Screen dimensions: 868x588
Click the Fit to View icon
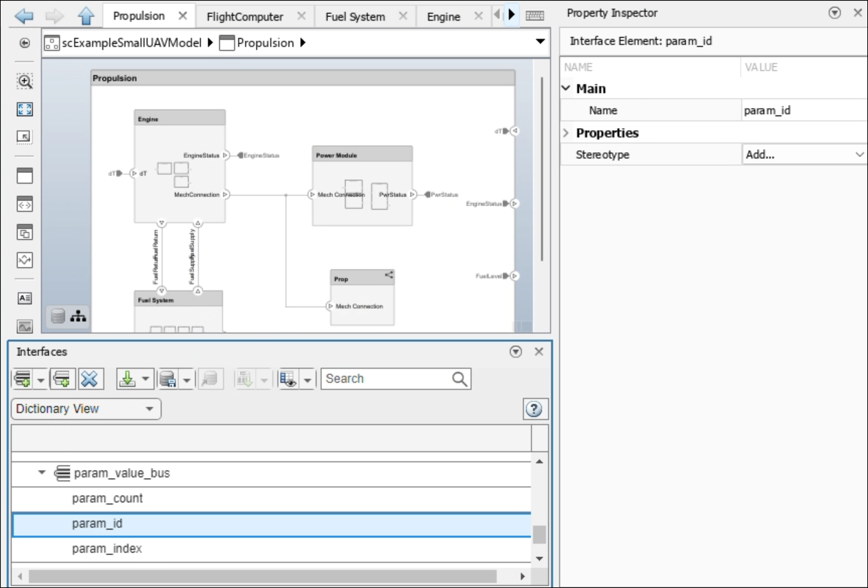coord(25,109)
